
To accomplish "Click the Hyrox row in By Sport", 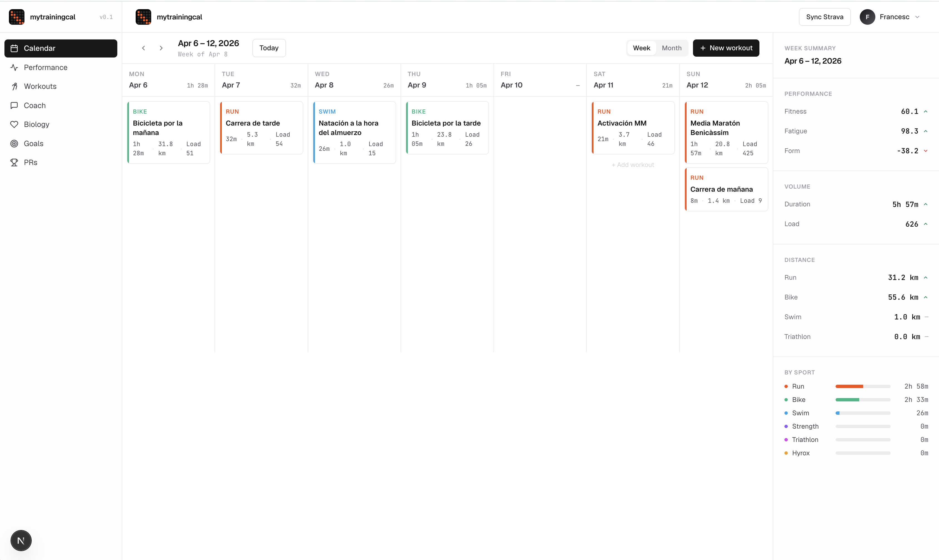I will (856, 453).
